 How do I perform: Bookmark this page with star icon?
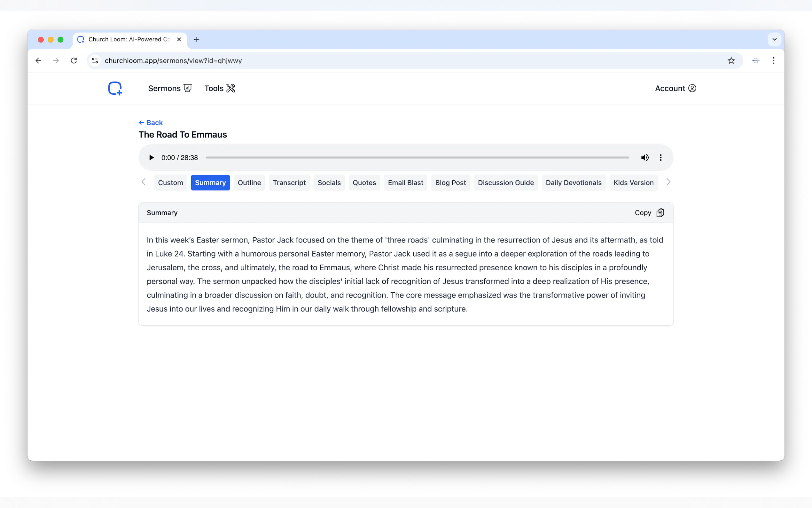(731, 60)
